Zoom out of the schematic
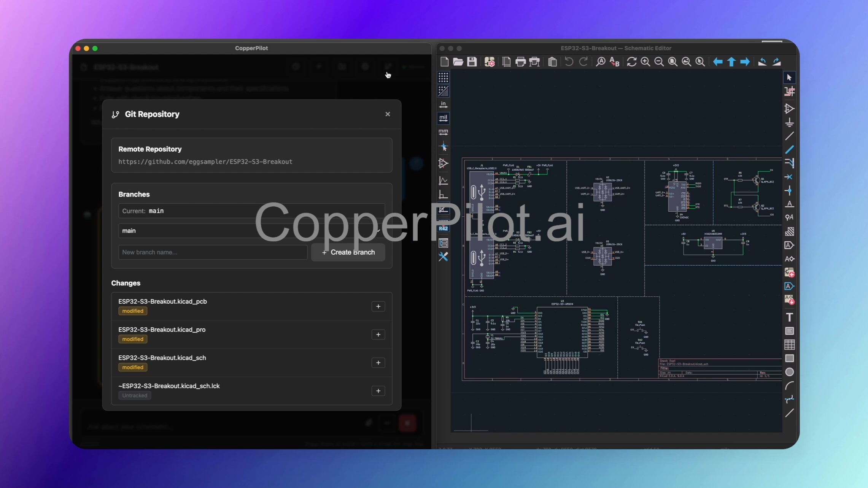This screenshot has height=488, width=868. click(x=659, y=62)
